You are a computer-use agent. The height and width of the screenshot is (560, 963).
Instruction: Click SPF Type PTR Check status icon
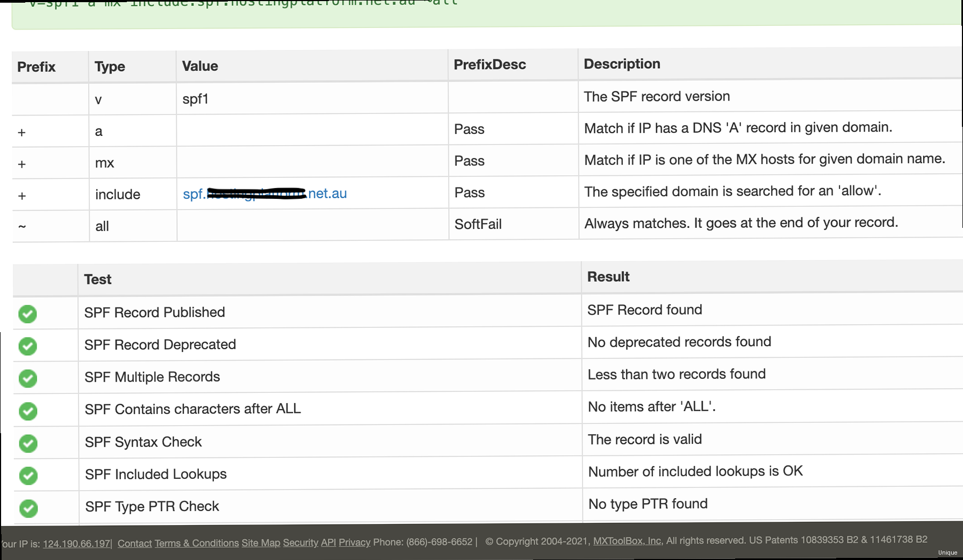(x=28, y=508)
